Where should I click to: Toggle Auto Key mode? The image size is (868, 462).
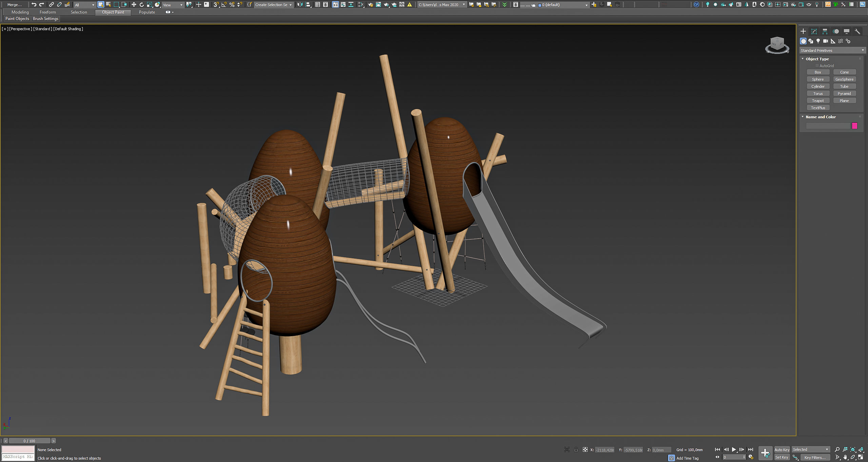[782, 449]
